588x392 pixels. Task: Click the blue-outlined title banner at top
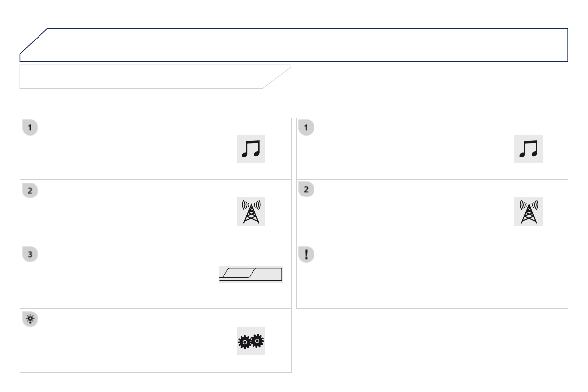[x=296, y=44]
